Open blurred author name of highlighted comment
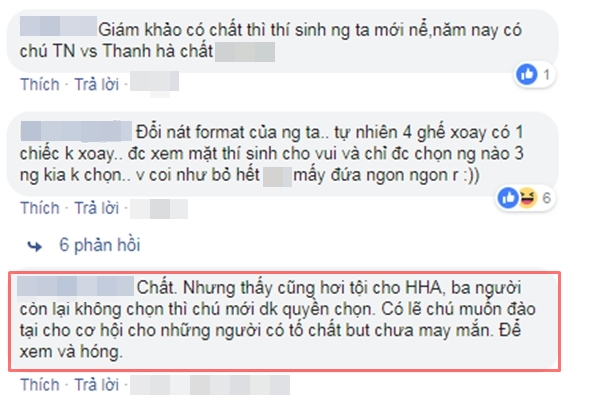600x404 pixels. click(x=76, y=286)
